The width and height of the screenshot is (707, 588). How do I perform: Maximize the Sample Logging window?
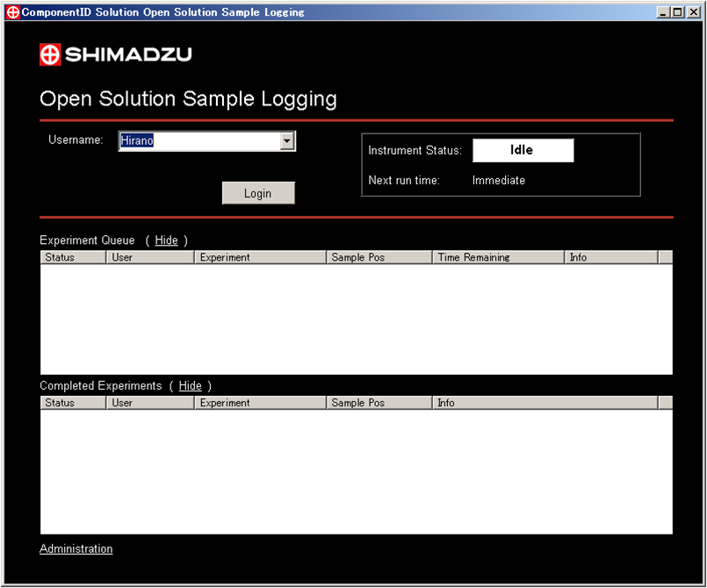tap(678, 12)
